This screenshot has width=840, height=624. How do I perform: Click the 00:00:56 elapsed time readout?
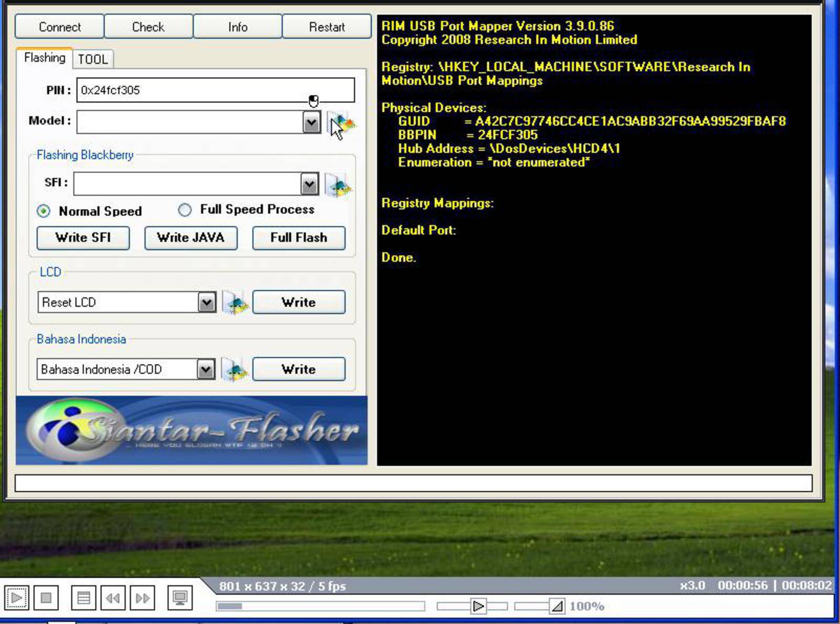[x=742, y=585]
